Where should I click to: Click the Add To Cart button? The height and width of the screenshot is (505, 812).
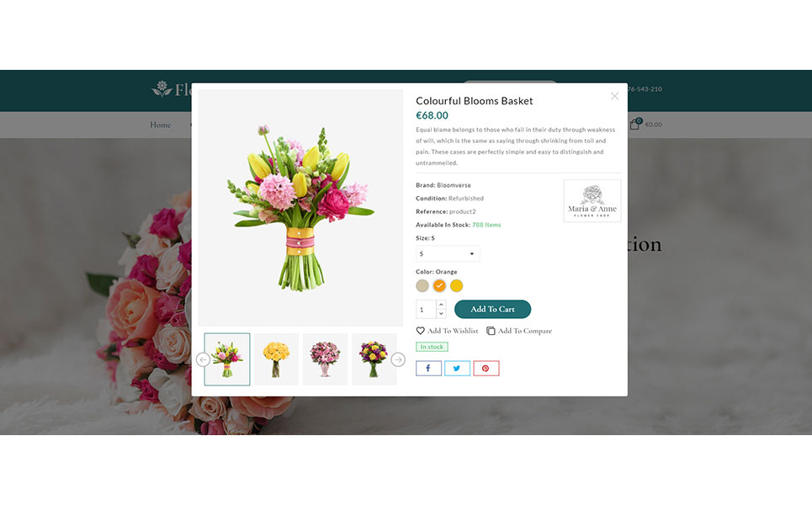pos(492,309)
